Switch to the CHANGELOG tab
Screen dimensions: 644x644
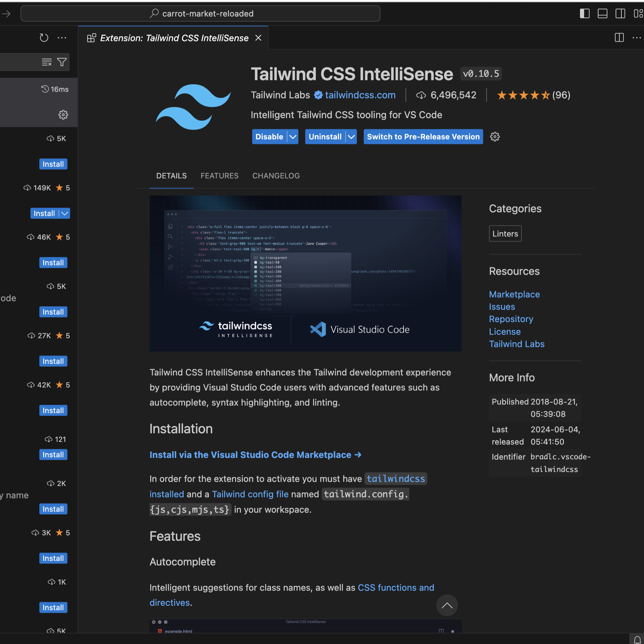point(276,176)
